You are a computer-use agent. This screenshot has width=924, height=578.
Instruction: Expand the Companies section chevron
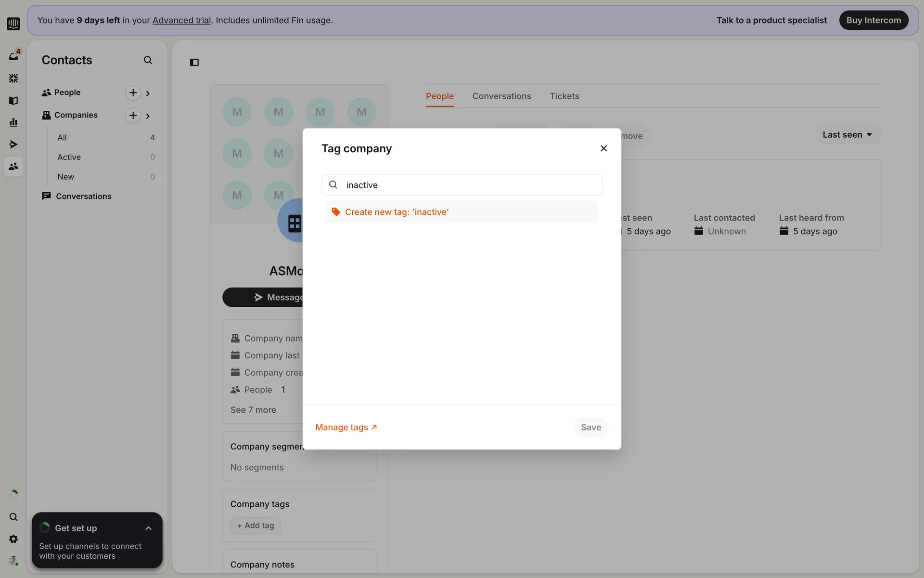click(x=148, y=116)
